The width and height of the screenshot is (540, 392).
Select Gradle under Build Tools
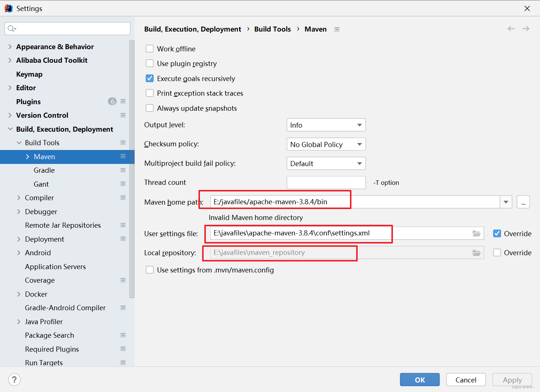tap(44, 170)
